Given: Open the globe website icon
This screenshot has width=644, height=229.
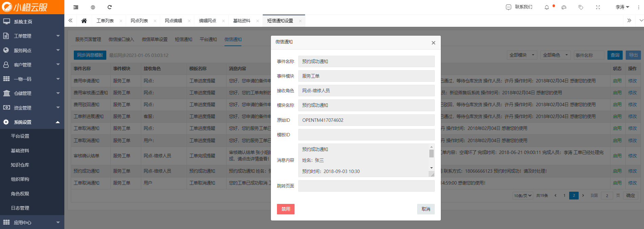Looking at the screenshot, I should 93,7.
